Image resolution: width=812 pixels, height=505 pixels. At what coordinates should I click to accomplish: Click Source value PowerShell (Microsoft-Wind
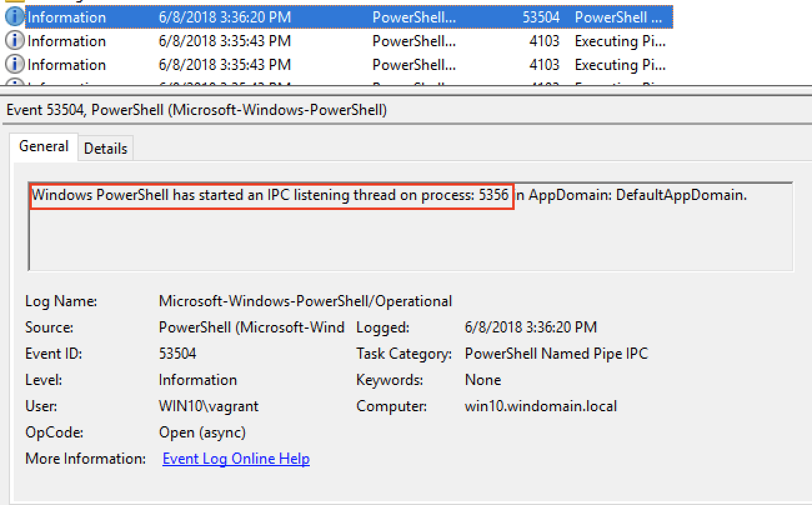pyautogui.click(x=252, y=327)
